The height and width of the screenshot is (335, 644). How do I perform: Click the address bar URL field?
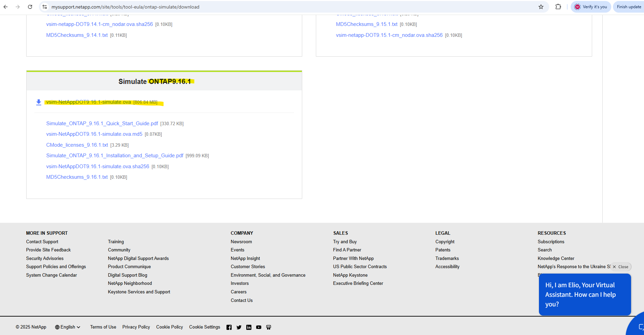tap(293, 7)
